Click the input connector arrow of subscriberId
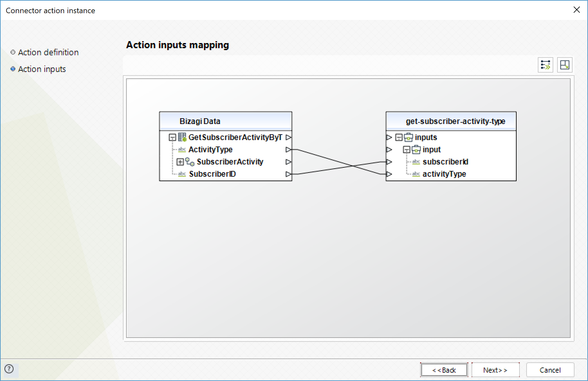The width and height of the screenshot is (588, 381). click(x=389, y=162)
